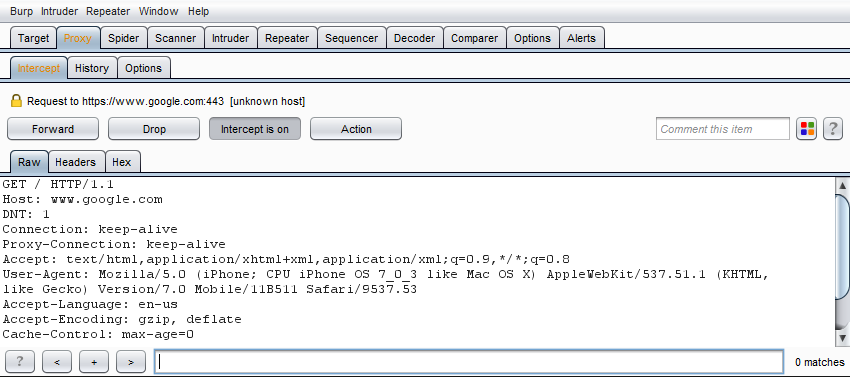Select the Intercept sub-tab
The width and height of the screenshot is (850, 377).
coord(39,68)
